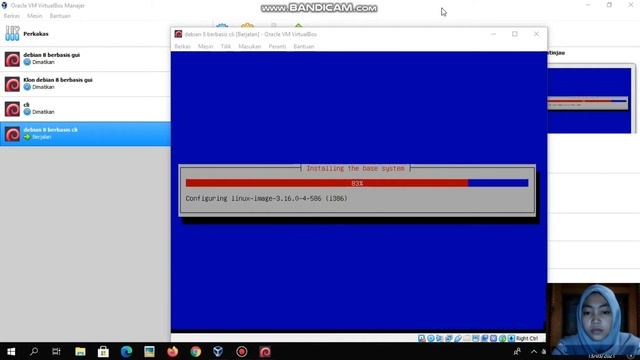
Task: Click the USB devices icon in VM status bar
Action: coord(458,338)
